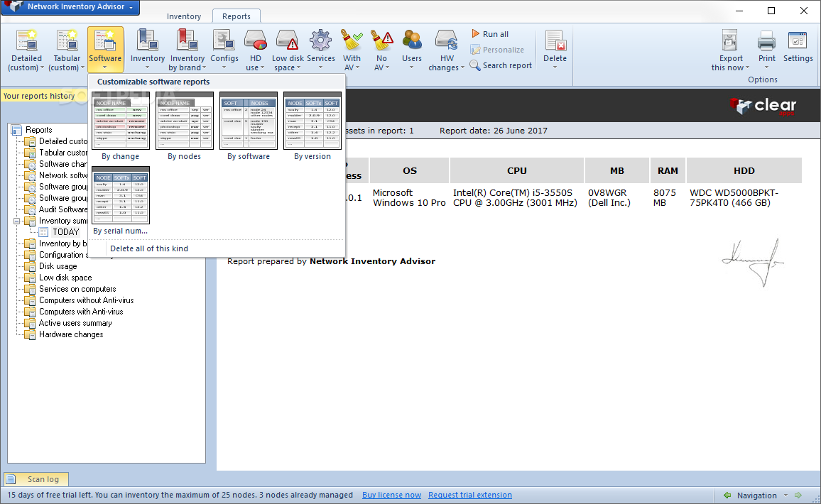Viewport: 821px width, 504px height.
Task: Expand the Detailed (custom) dropdown arrow
Action: [x=42, y=67]
